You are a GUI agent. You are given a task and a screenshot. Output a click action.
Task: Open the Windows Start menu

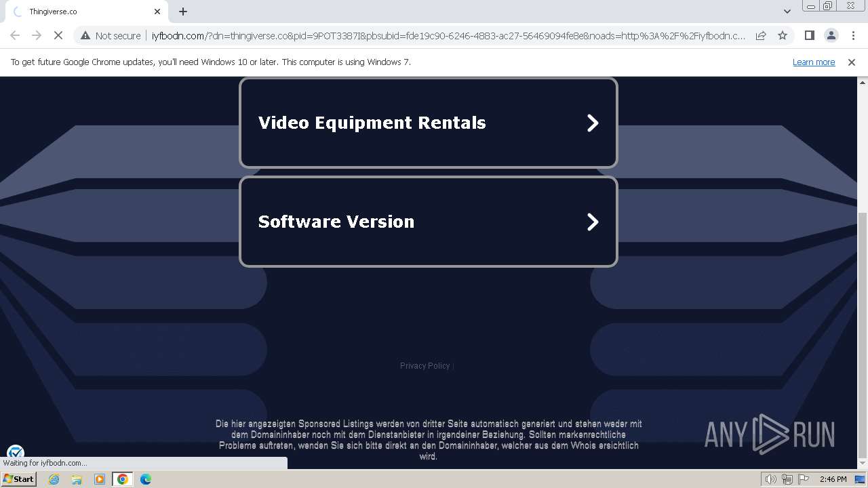pyautogui.click(x=19, y=479)
